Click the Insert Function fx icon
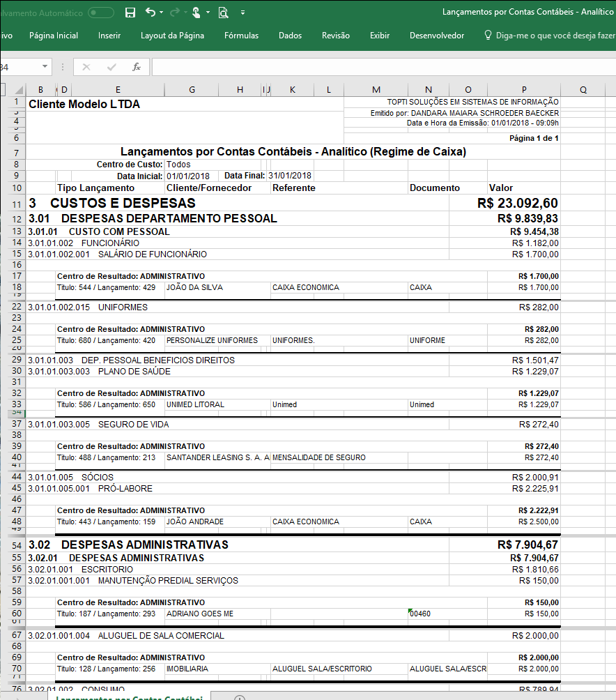 [x=137, y=67]
